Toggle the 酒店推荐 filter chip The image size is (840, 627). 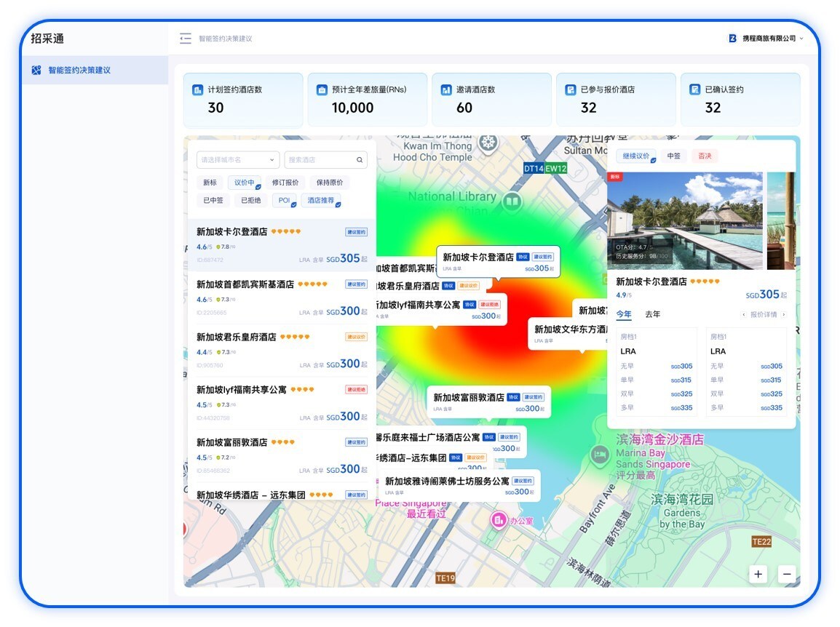[321, 200]
